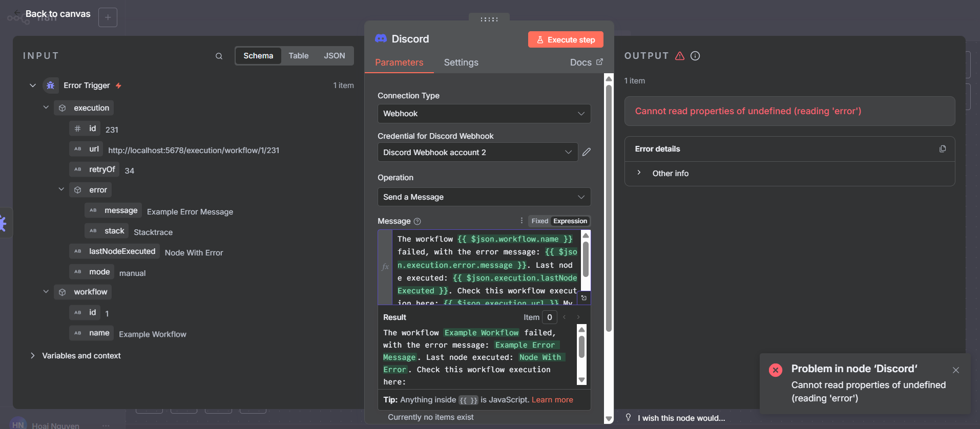Dismiss the Problem in node notification
This screenshot has height=429, width=980.
(x=955, y=370)
